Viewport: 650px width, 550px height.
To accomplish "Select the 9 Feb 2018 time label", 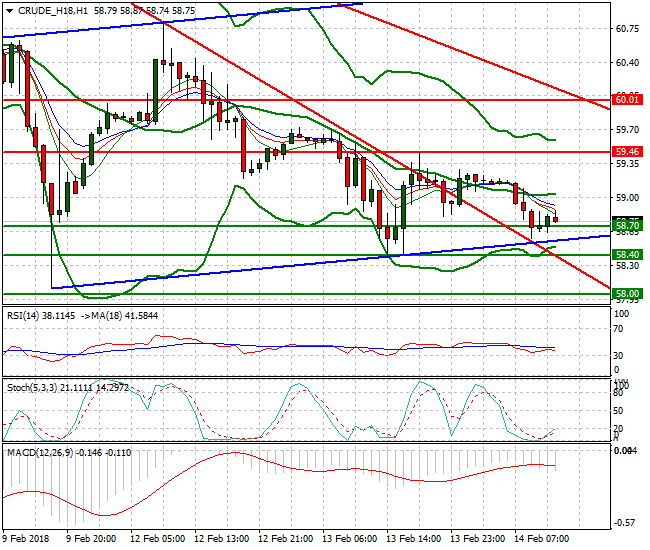I will [x=26, y=539].
